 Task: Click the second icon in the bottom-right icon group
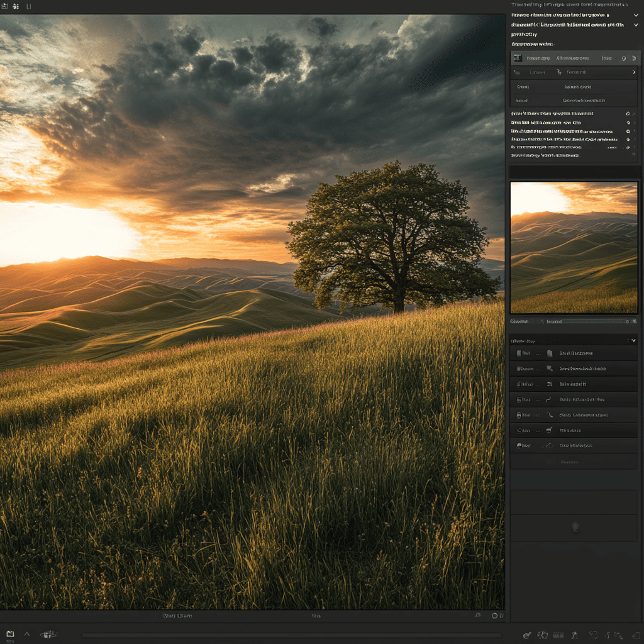pos(543,635)
